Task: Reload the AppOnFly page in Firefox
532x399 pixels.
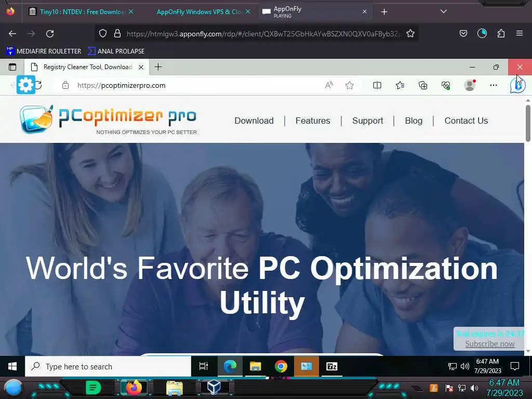Action: tap(50, 34)
